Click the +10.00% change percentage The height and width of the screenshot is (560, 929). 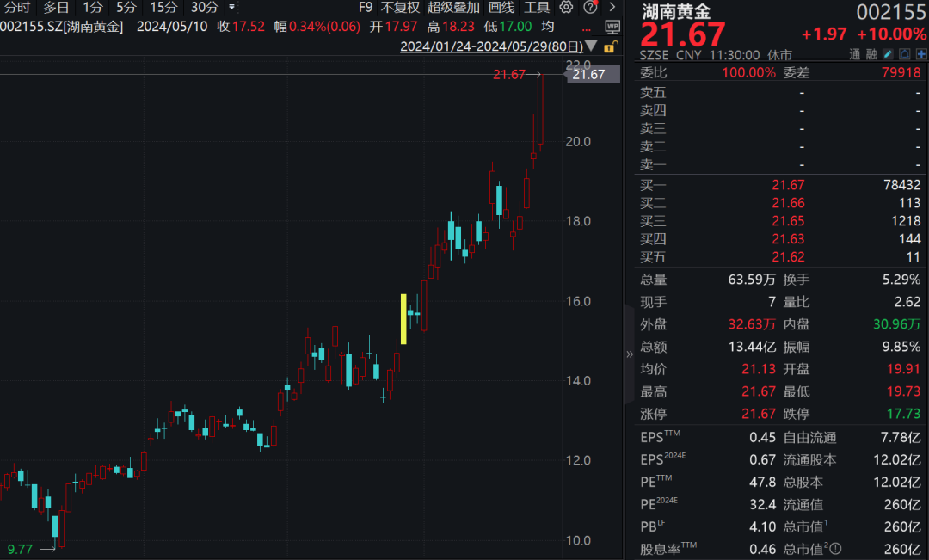coord(892,34)
